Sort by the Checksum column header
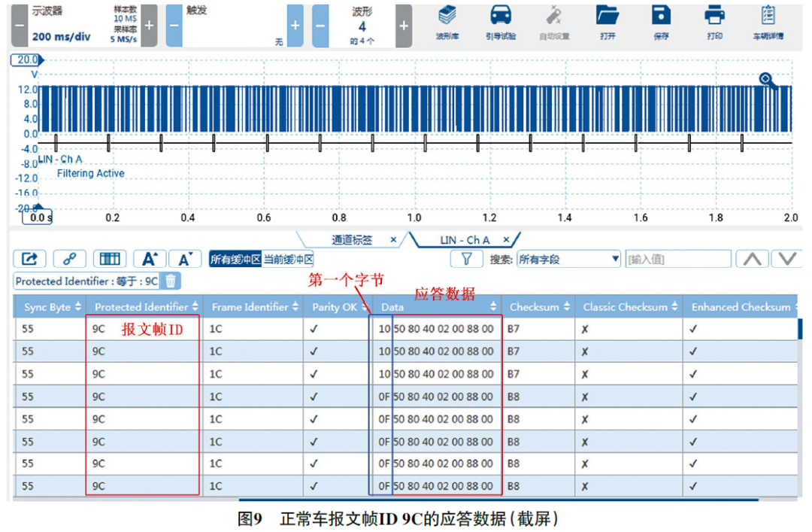This screenshot has height=532, width=812. click(538, 307)
